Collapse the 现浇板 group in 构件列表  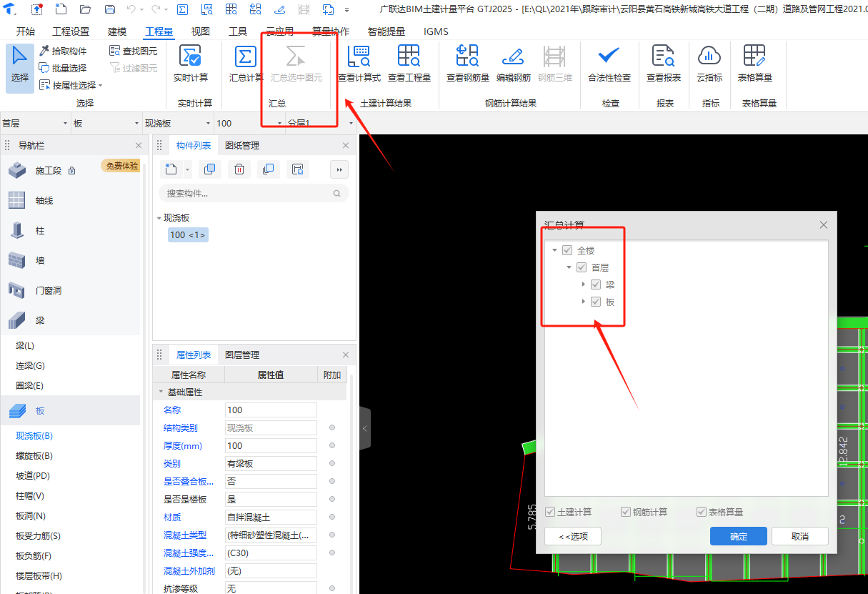(x=159, y=218)
